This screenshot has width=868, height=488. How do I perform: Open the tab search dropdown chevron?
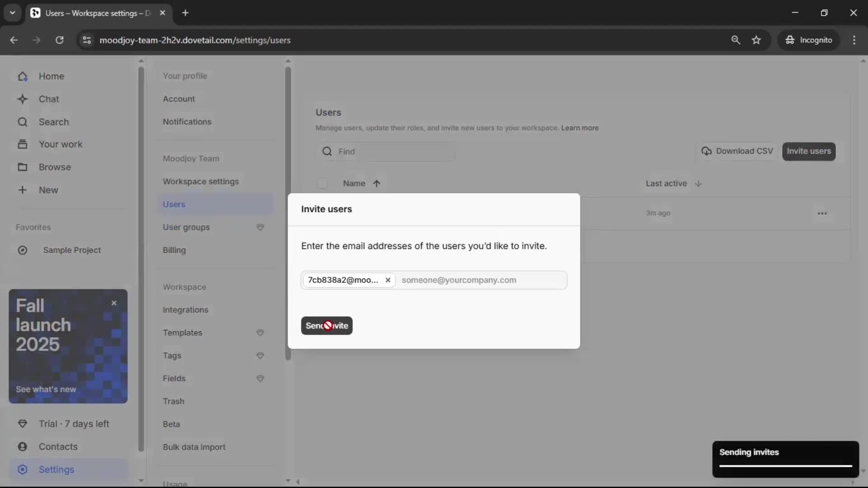point(12,13)
